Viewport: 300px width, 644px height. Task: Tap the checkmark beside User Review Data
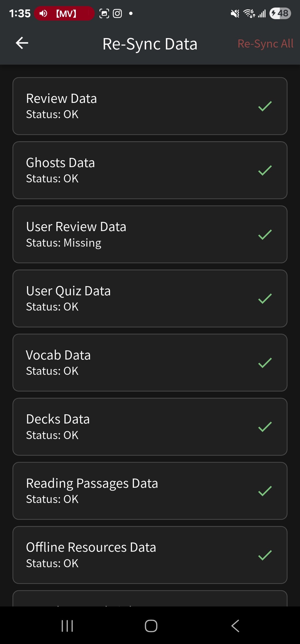point(265,235)
